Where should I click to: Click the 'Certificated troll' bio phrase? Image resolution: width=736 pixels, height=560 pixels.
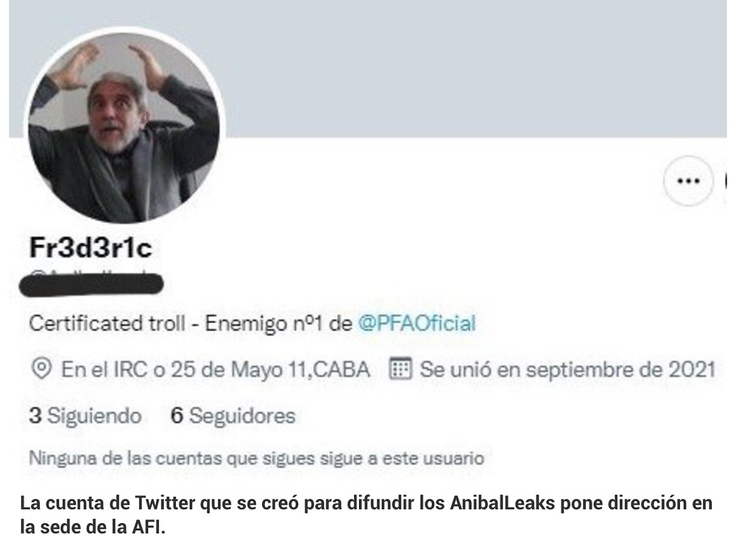point(107,324)
